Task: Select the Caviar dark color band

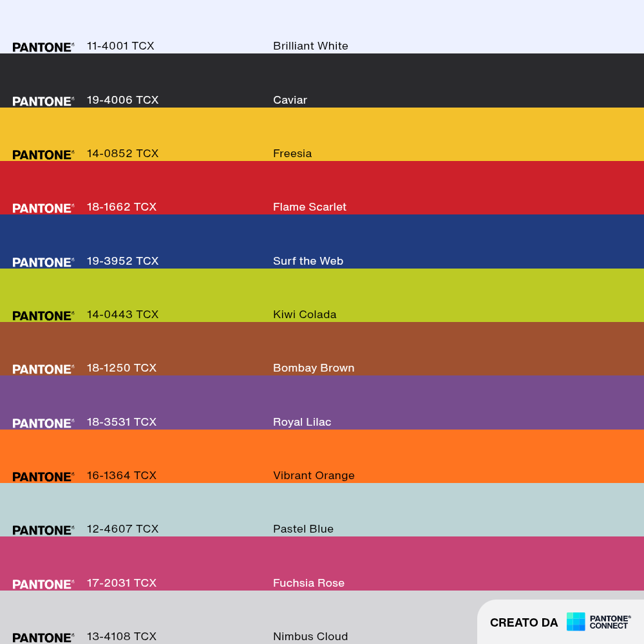Action: (x=322, y=80)
